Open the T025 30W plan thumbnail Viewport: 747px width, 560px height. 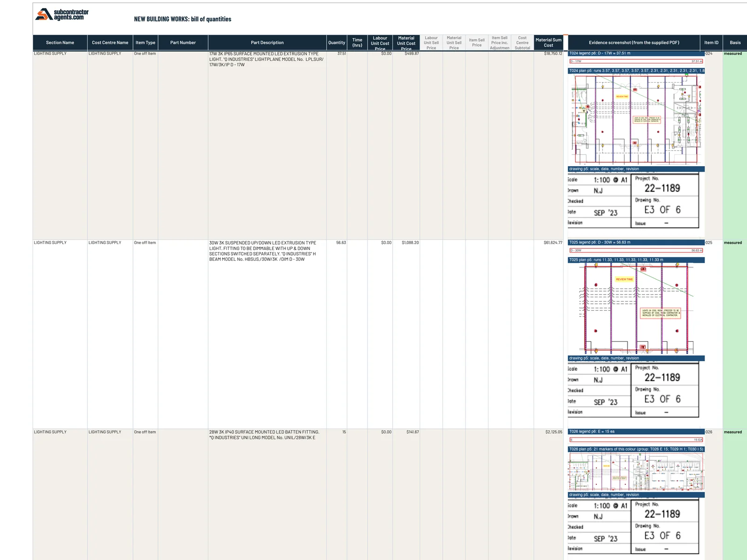point(635,308)
